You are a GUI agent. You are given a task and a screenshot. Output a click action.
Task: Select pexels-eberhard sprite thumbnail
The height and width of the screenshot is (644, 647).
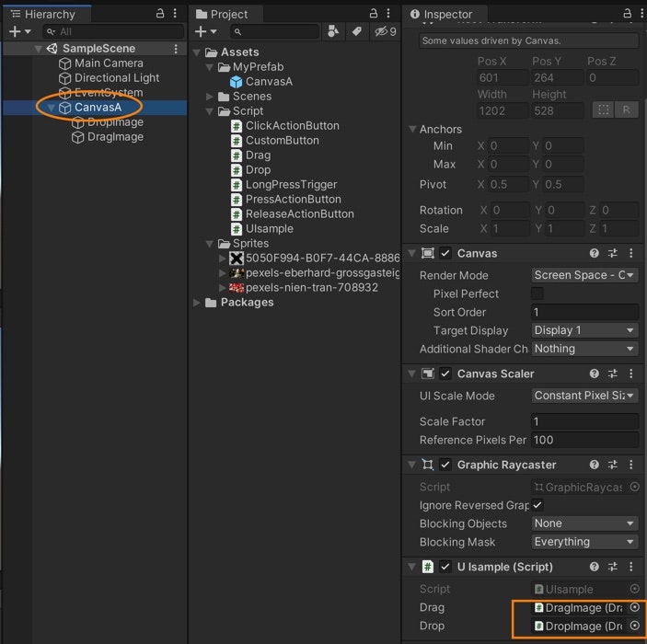(x=237, y=273)
